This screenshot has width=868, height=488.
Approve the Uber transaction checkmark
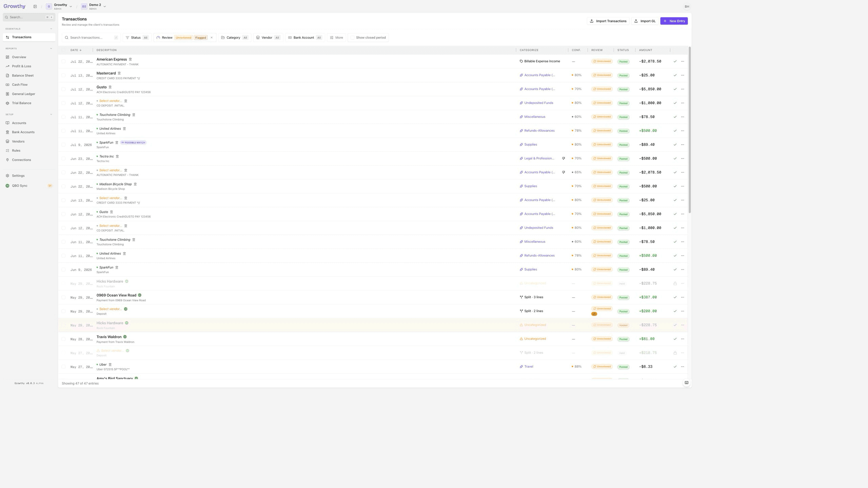[675, 367]
